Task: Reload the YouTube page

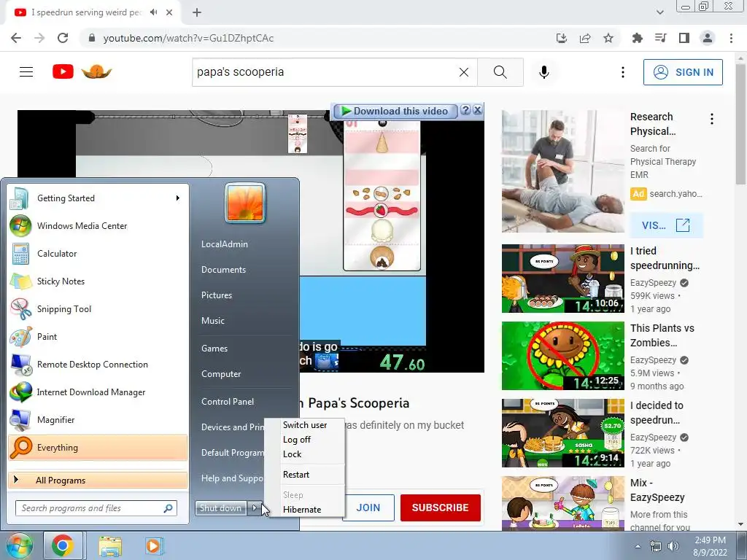Action: 63,38
